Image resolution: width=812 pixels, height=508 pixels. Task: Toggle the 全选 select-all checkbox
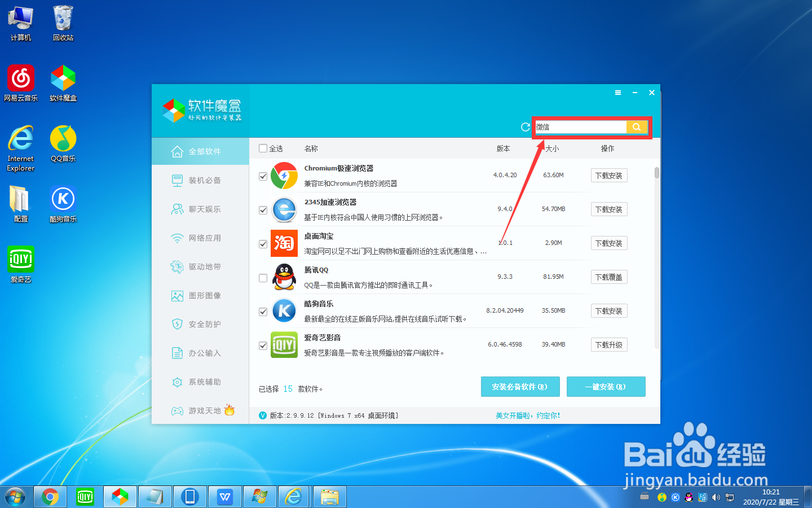263,148
